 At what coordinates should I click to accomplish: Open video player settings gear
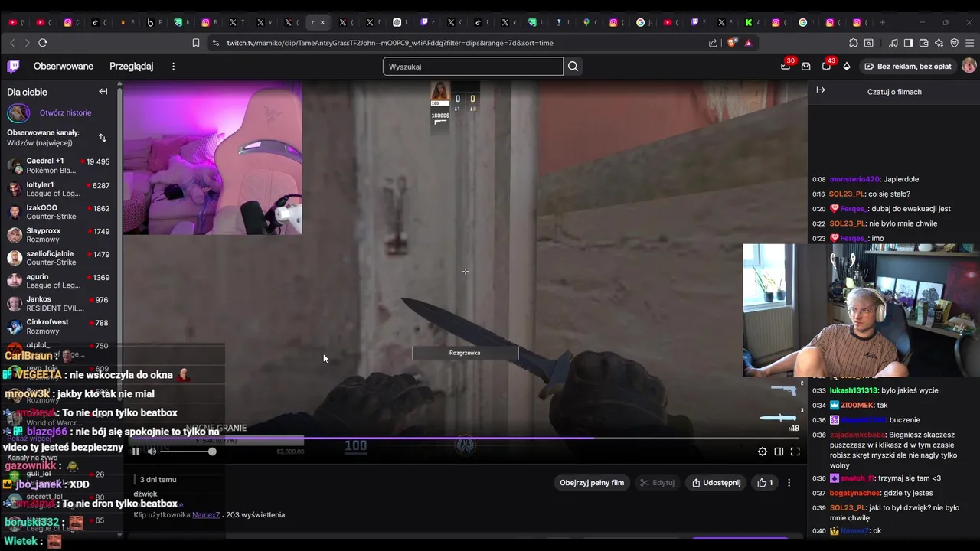(x=763, y=452)
